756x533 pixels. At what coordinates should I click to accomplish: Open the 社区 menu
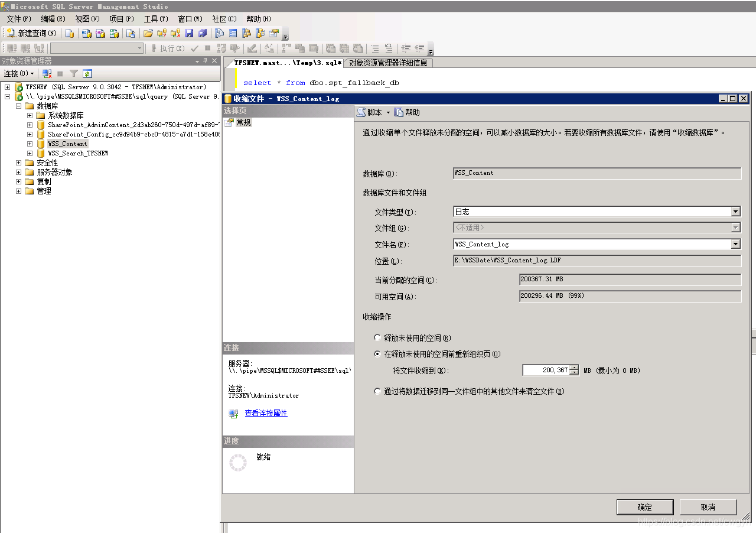(x=224, y=19)
